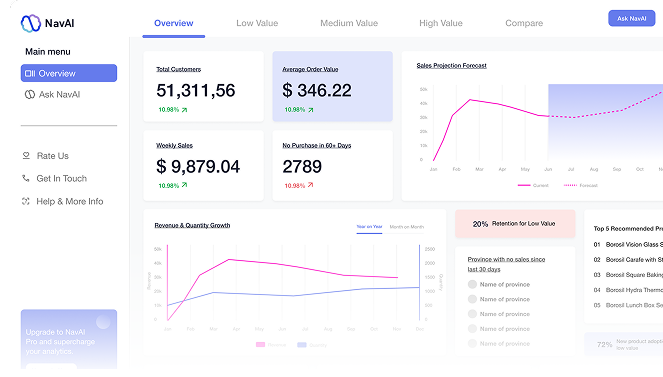Switch chart to Month on Month
The width and height of the screenshot is (663, 377).
(406, 227)
